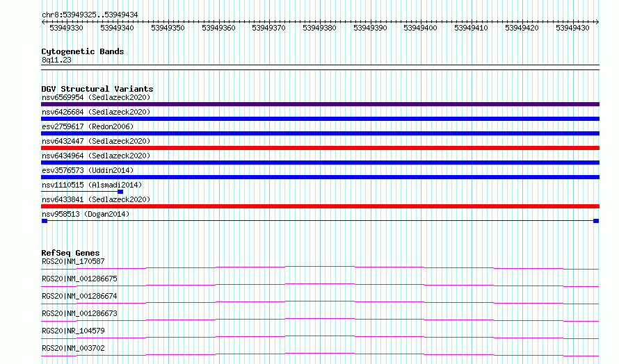Open transcript RGS20|NM_001286674
The height and width of the screenshot is (364, 619).
[79, 296]
